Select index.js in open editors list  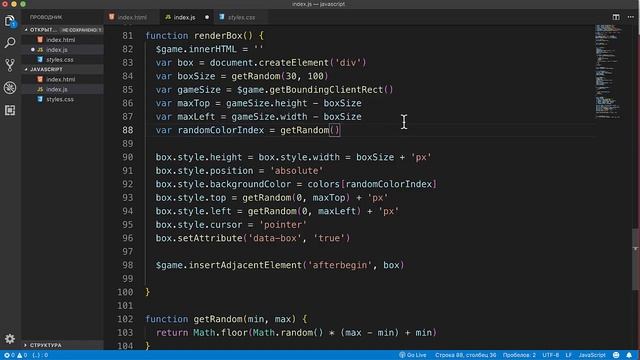click(x=57, y=50)
